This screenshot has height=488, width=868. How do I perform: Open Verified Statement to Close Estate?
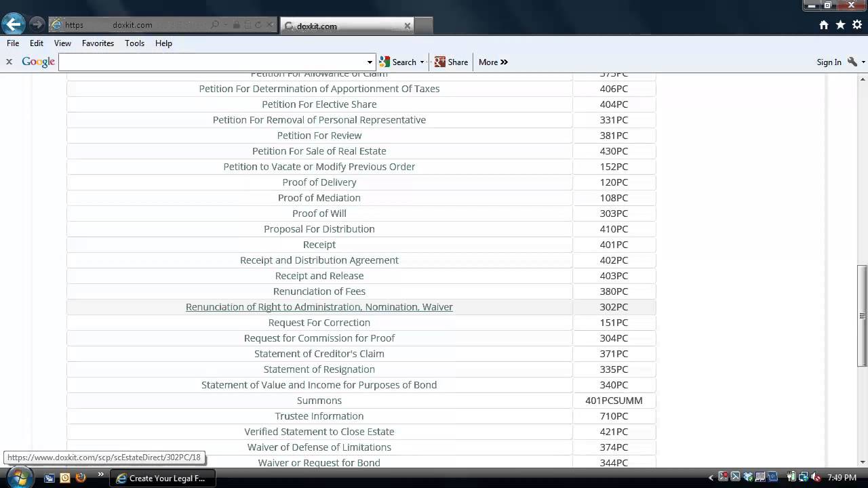pos(319,432)
